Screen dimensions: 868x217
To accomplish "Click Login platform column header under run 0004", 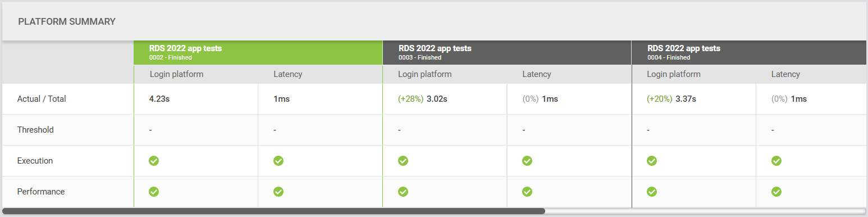I will (674, 74).
